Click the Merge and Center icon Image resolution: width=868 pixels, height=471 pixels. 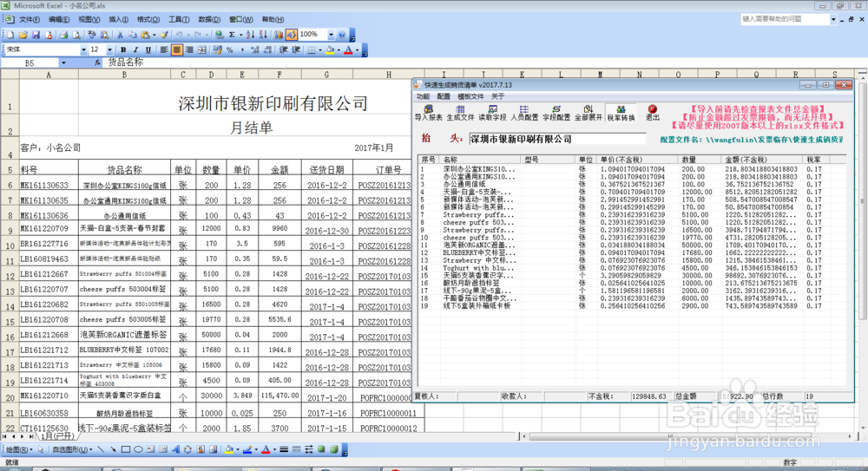202,49
